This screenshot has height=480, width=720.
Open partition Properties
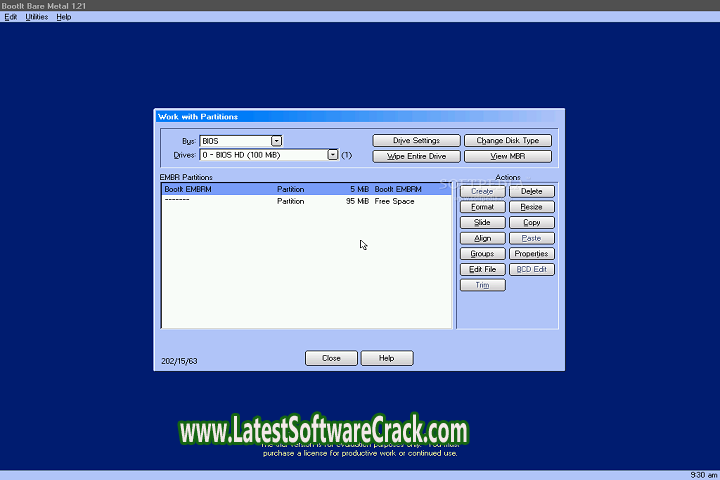pos(532,254)
